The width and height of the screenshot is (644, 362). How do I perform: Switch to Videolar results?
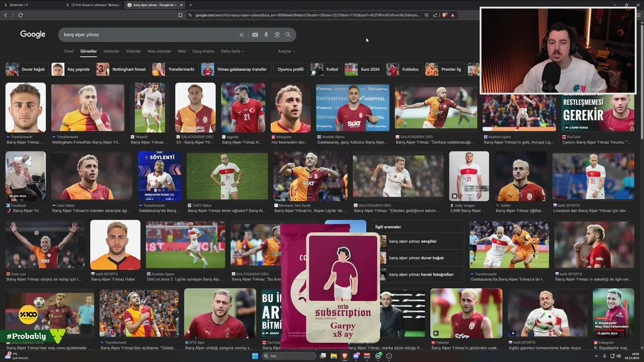[133, 51]
